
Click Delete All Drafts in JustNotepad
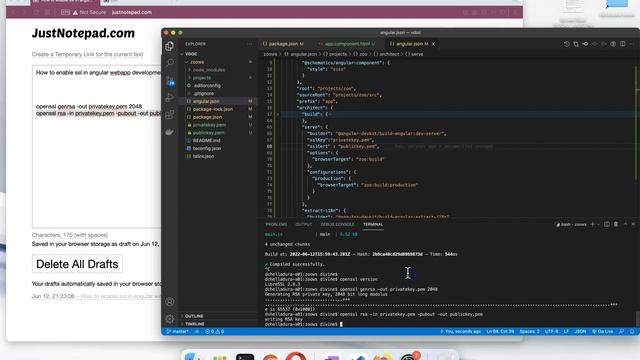pos(77,264)
